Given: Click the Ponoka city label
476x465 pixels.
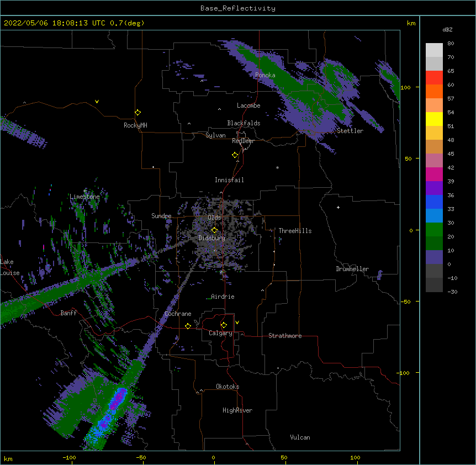Looking at the screenshot, I should (265, 75).
